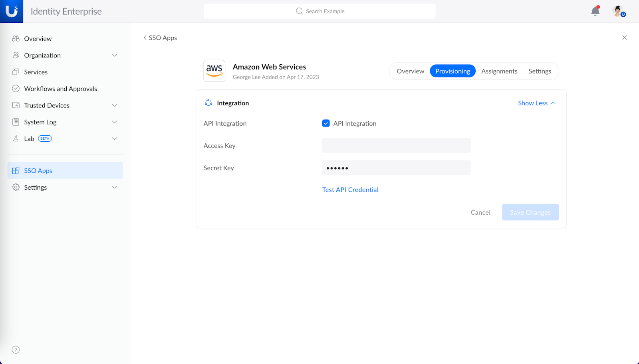The image size is (639, 364).
Task: Click the Secret Key input field
Action: pos(396,168)
